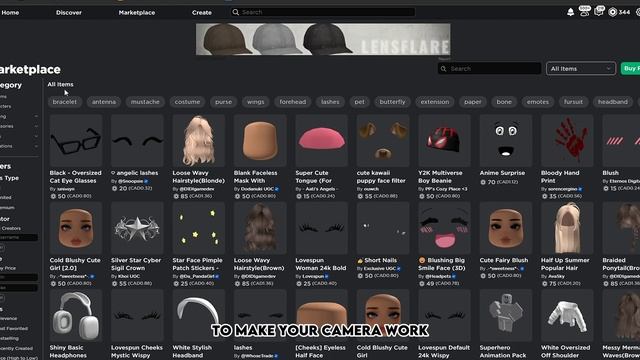Open the Create nav item

coord(202,13)
